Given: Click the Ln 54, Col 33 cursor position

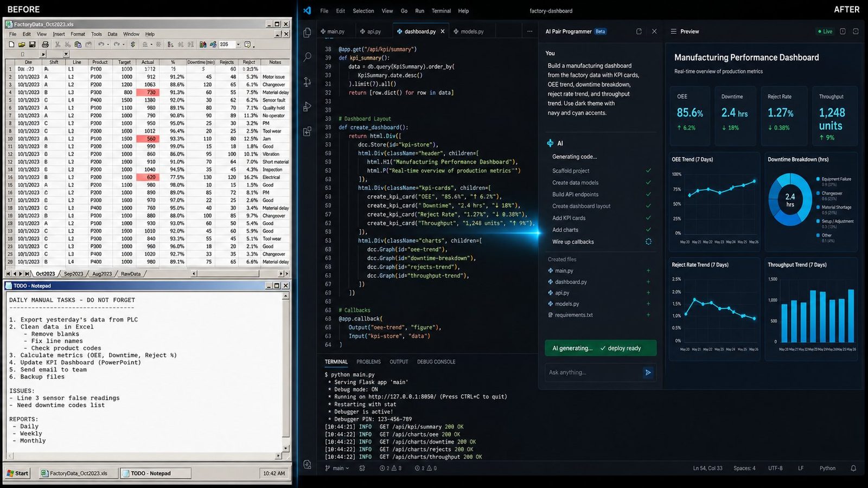Looking at the screenshot, I should (707, 468).
